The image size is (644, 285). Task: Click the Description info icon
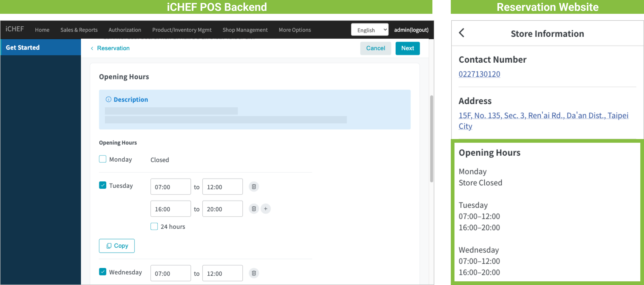[x=108, y=99]
